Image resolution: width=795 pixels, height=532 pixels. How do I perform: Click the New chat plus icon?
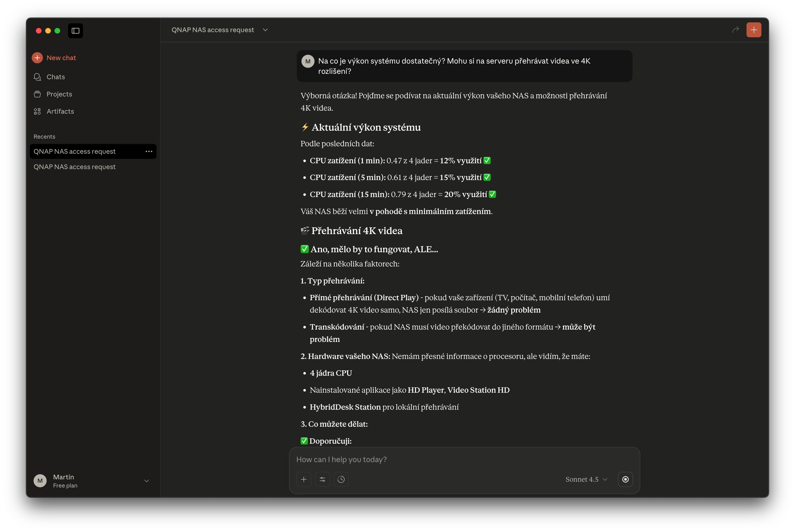click(x=37, y=58)
